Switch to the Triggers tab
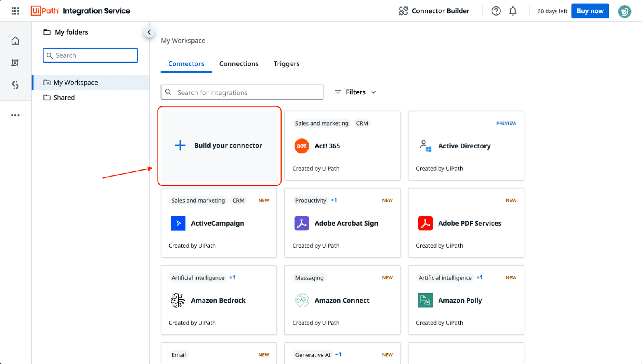 pyautogui.click(x=286, y=64)
